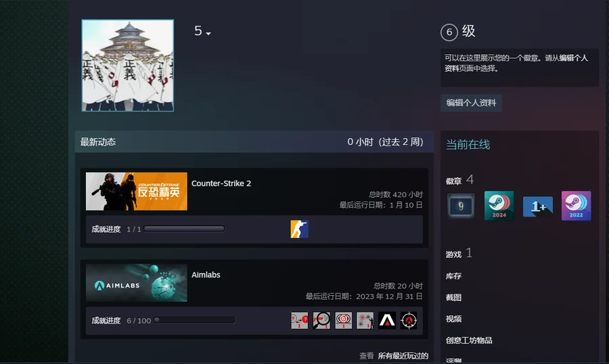Image resolution: width=609 pixels, height=364 pixels.
Task: Open the Steam 2022 badge
Action: [576, 206]
